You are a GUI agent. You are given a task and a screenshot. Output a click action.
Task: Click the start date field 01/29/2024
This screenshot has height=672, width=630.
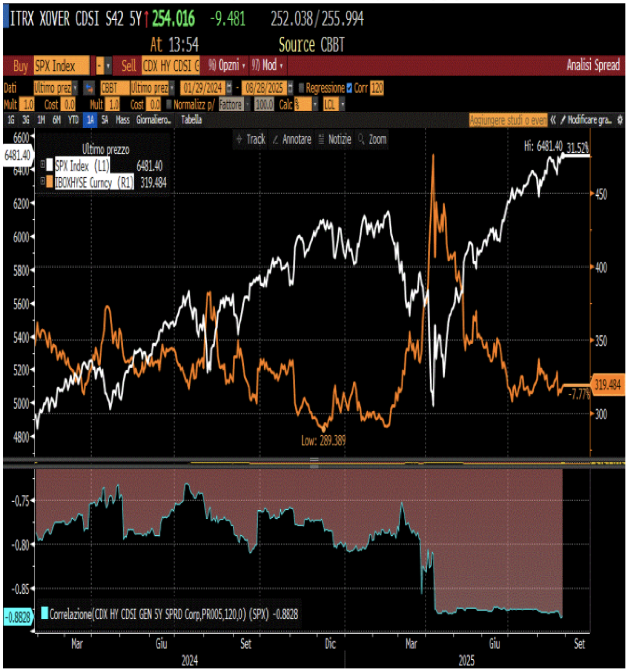pyautogui.click(x=203, y=88)
